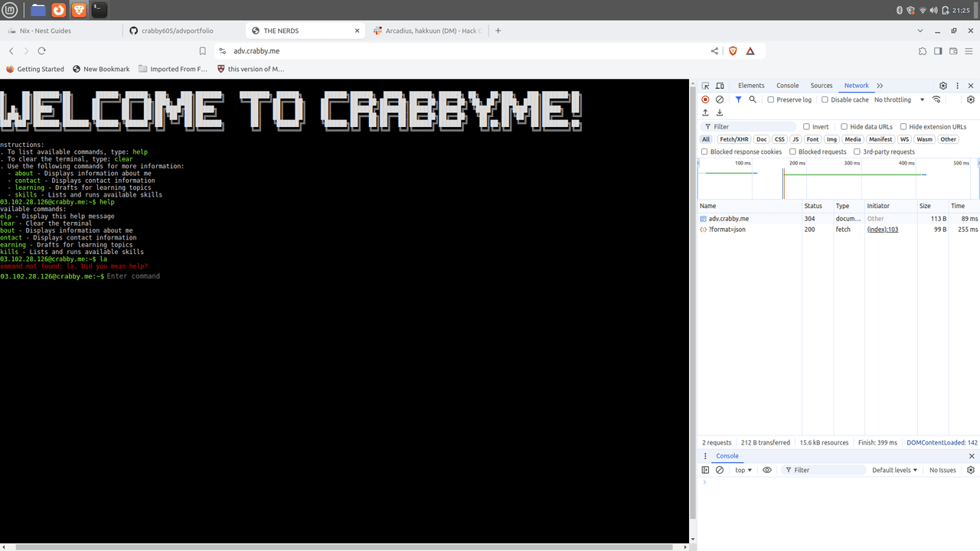Show console sidebar icon
Viewport: 980px width, 551px height.
click(706, 470)
